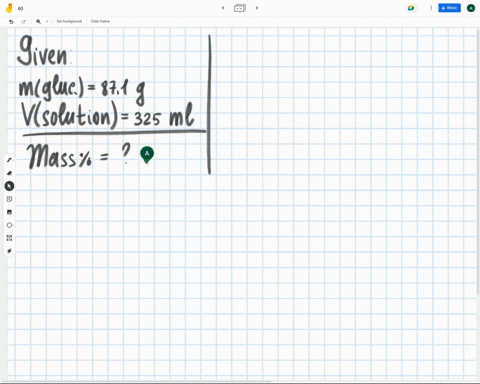Add a sticky note
This screenshot has height=384, width=480.
click(x=9, y=199)
